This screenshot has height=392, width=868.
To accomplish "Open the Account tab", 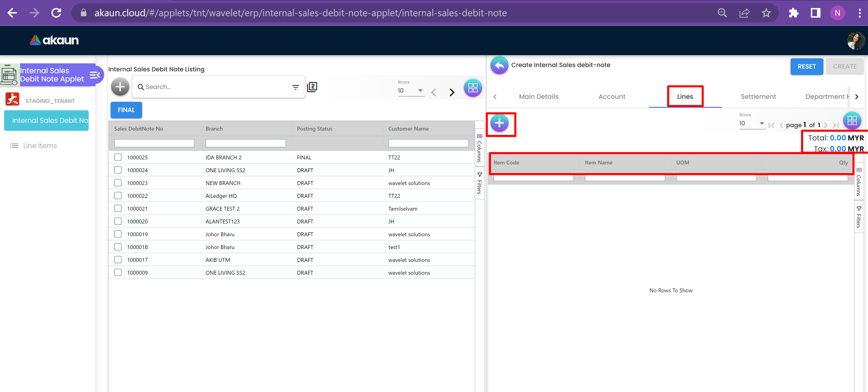I will [x=612, y=97].
